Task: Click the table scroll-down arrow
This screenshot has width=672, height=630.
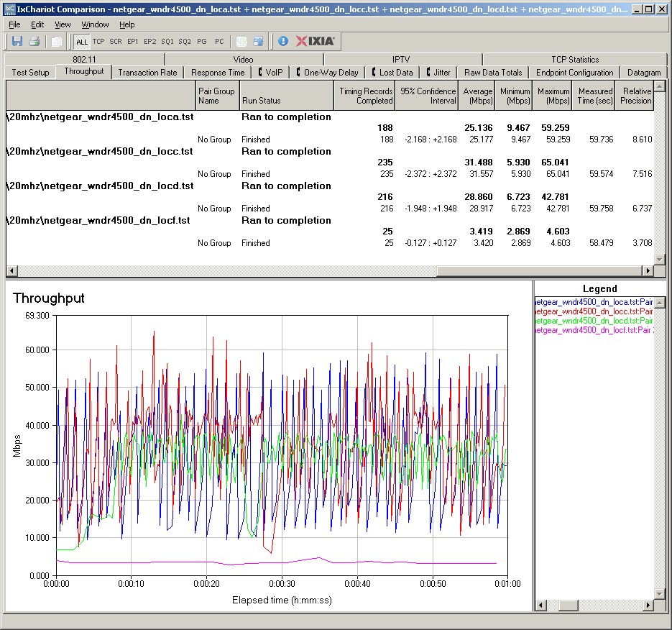Action: (660, 259)
